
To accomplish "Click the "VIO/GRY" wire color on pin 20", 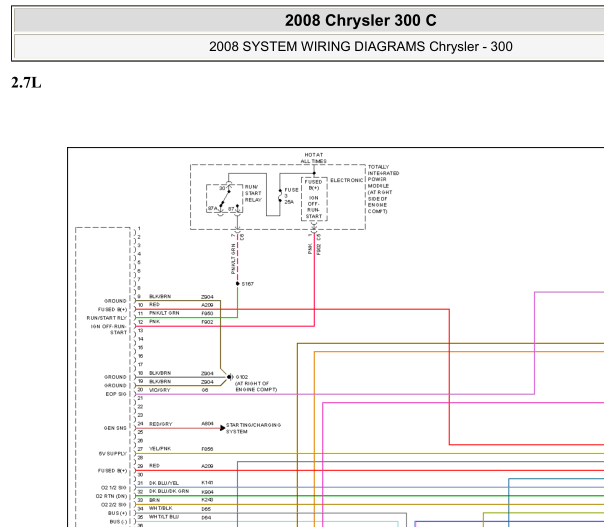I will pyautogui.click(x=159, y=390).
